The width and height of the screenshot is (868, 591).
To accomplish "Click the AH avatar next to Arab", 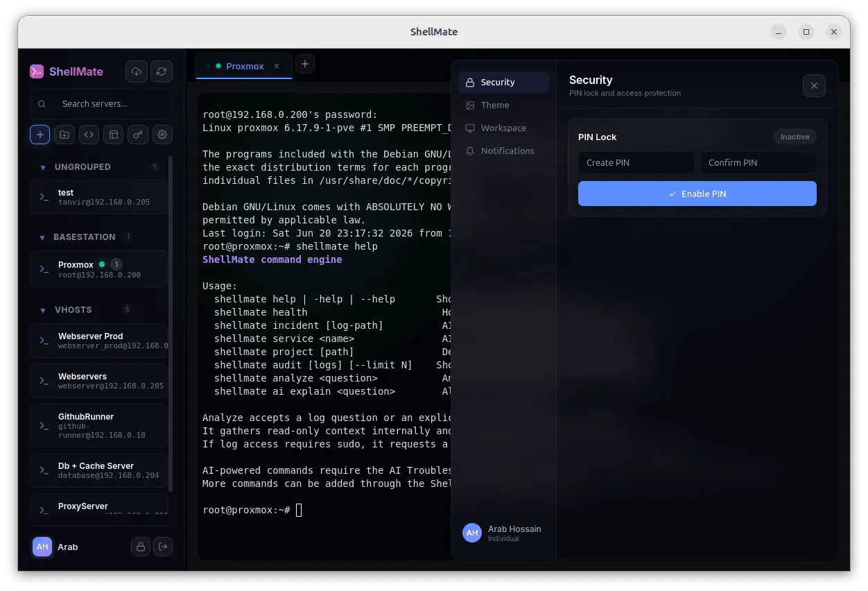I will click(42, 547).
